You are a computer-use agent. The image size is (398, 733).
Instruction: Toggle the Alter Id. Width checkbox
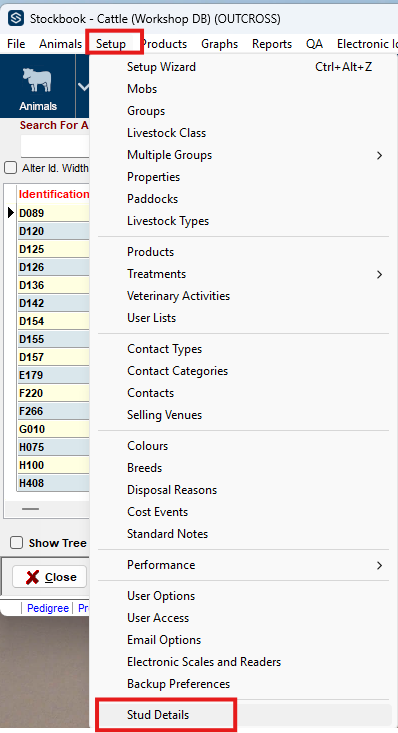coord(10,168)
